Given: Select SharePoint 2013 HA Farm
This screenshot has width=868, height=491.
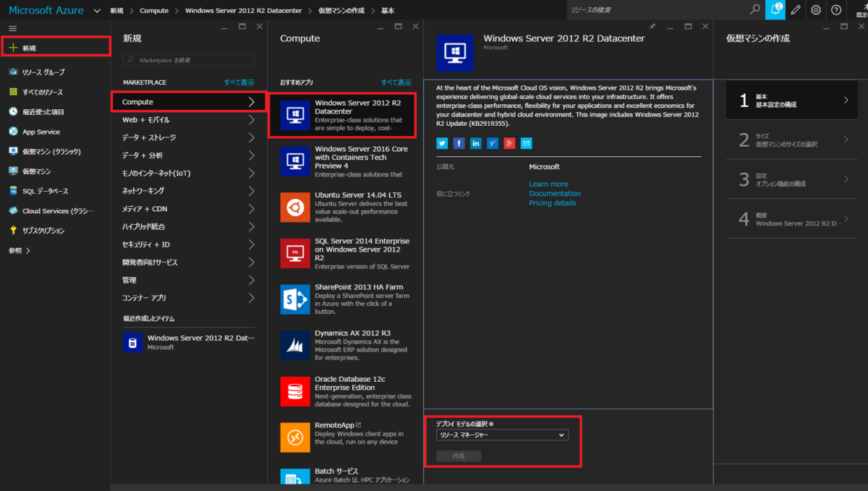Looking at the screenshot, I should (345, 299).
